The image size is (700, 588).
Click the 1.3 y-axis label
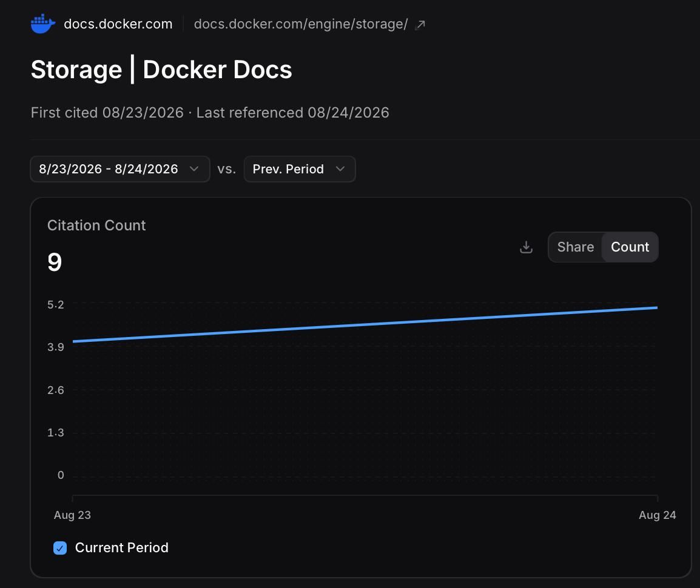click(56, 433)
